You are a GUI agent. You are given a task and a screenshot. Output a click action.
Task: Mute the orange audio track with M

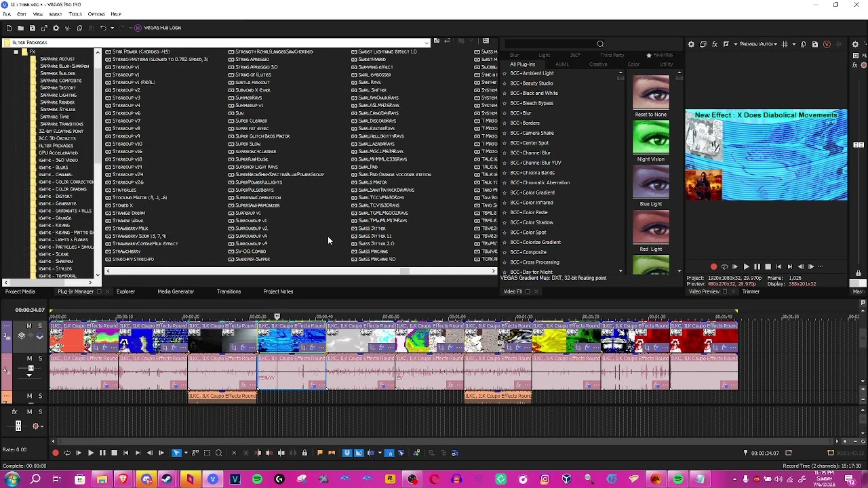tap(29, 396)
